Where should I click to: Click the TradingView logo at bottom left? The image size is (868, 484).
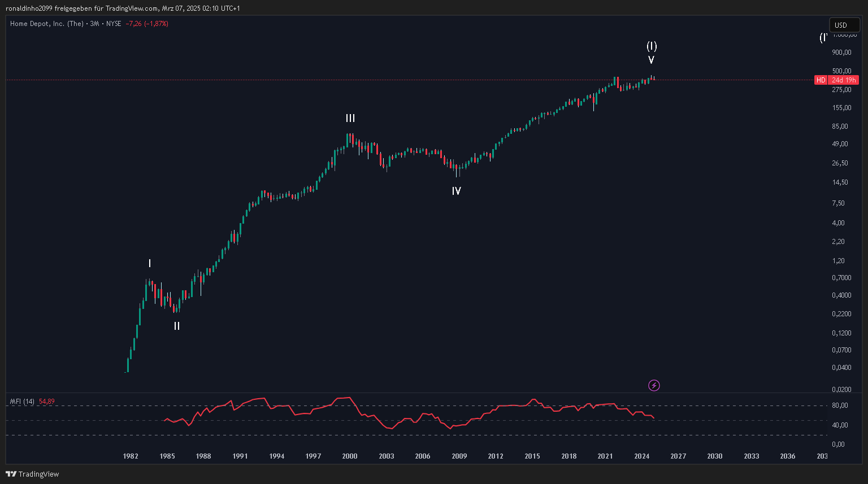[x=32, y=474]
